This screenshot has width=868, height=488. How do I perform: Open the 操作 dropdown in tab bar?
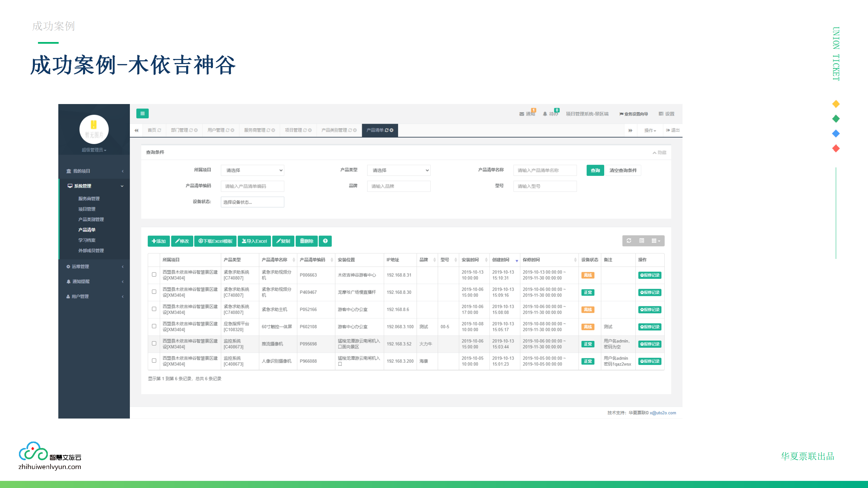pos(650,130)
